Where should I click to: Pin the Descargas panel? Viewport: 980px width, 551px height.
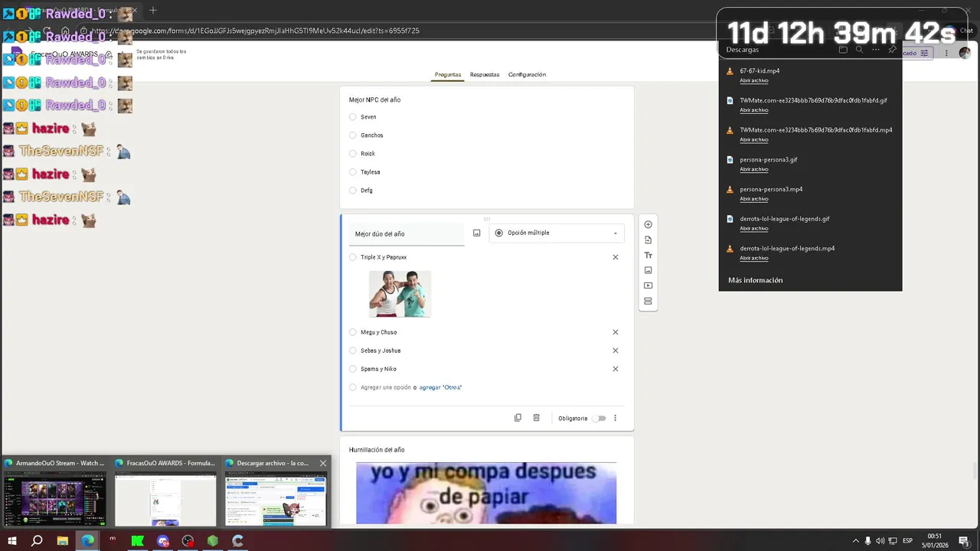pos(892,50)
